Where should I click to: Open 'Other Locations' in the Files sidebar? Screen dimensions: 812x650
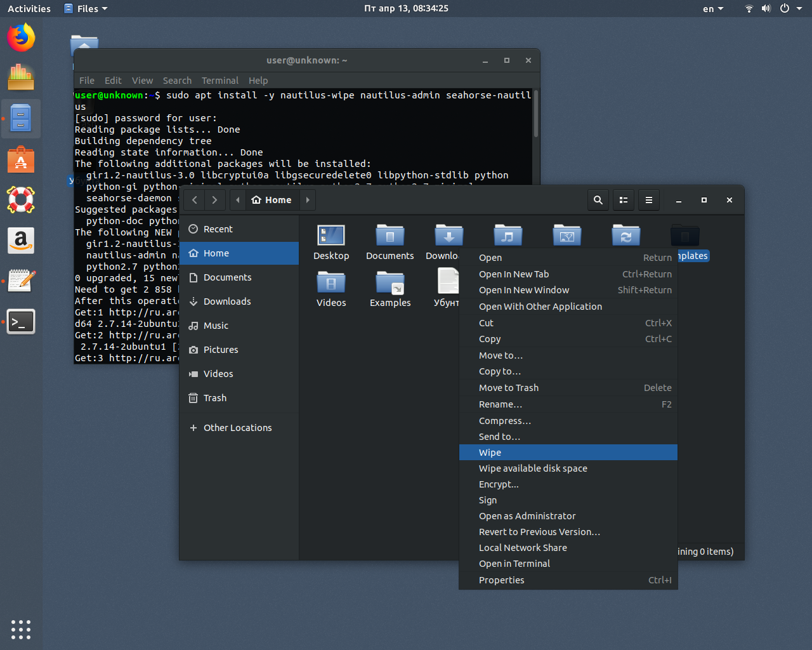[x=237, y=428]
